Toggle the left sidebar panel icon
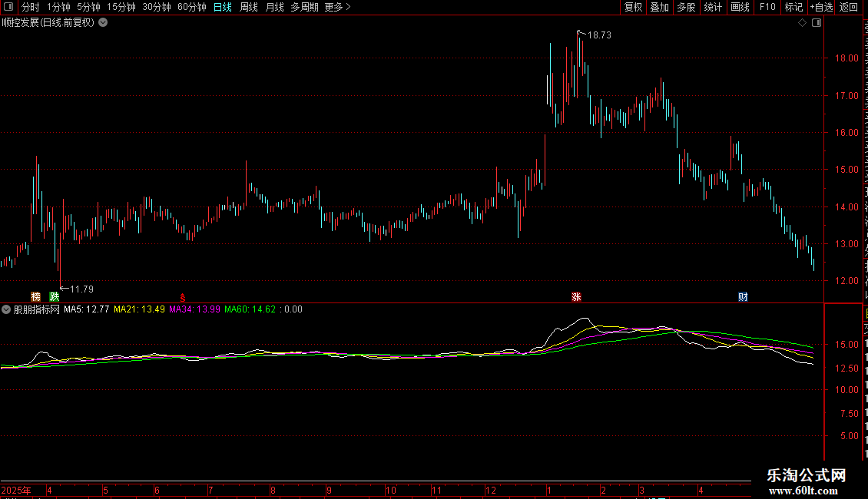868x499 pixels. 8,7
